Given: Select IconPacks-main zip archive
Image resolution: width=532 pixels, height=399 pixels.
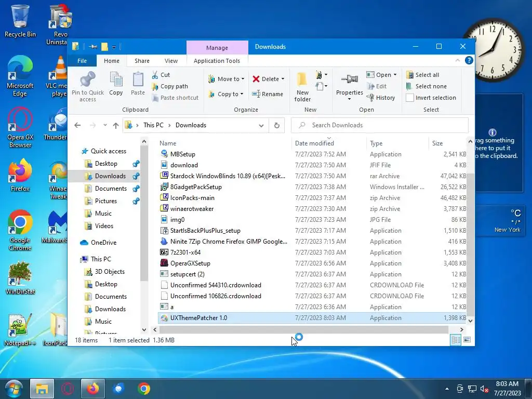Looking at the screenshot, I should point(192,198).
